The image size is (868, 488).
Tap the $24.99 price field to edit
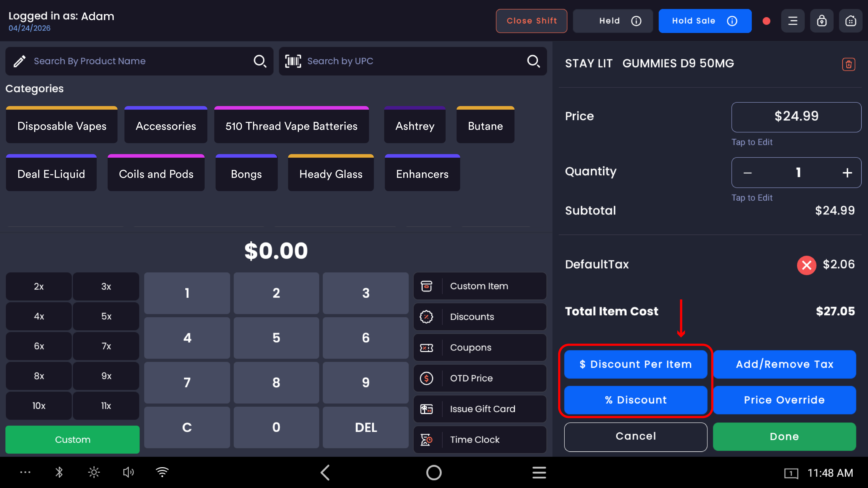coord(796,117)
